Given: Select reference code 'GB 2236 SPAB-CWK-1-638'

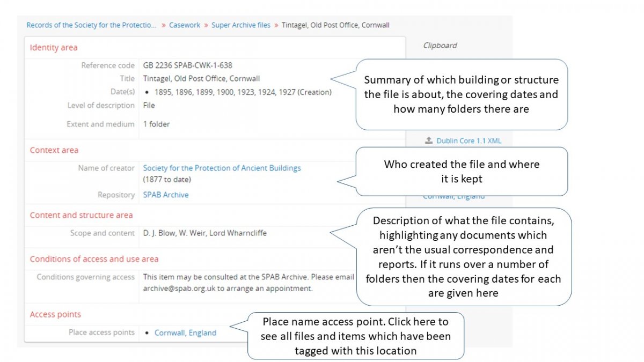Looking at the screenshot, I should [x=188, y=65].
